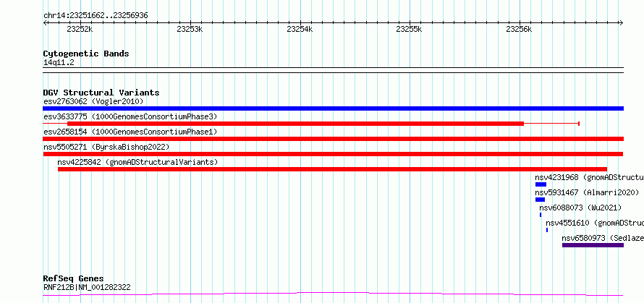Click the small blue nsv5931467 bar
This screenshot has height=303, width=644.
pos(540,200)
